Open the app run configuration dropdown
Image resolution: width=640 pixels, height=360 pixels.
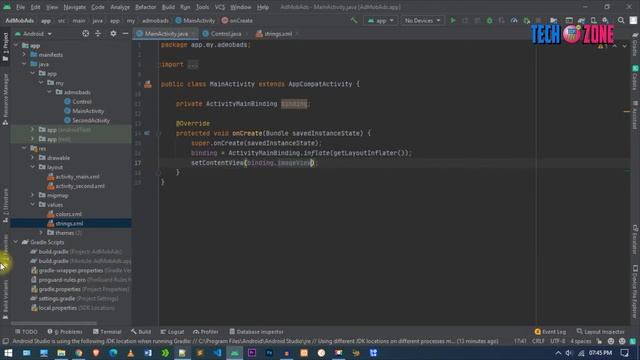point(380,20)
